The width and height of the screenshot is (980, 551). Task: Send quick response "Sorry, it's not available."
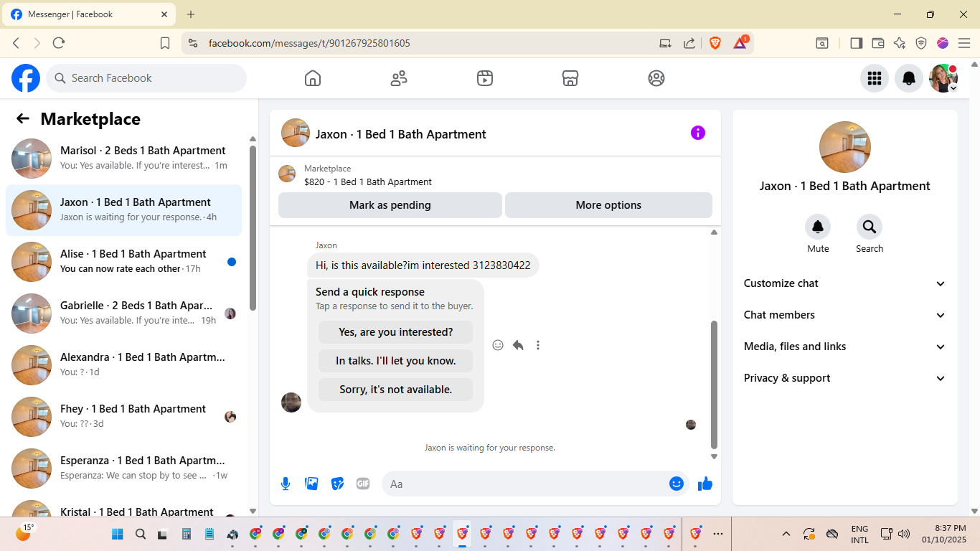[x=396, y=390]
